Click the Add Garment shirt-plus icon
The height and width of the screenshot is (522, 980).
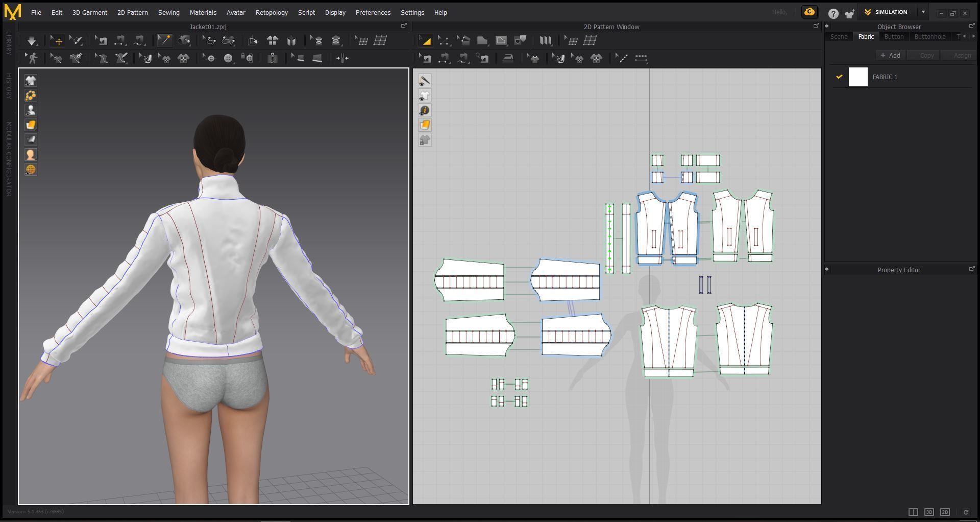point(849,13)
